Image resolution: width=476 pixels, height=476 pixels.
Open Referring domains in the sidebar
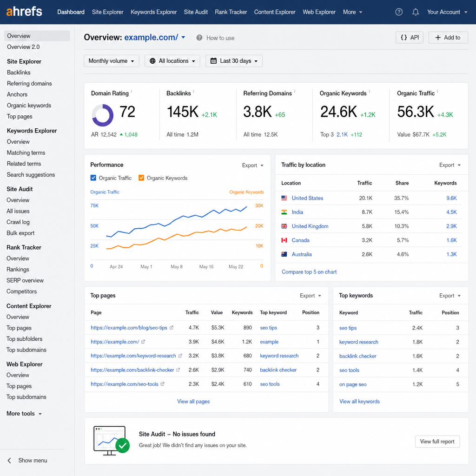point(29,83)
